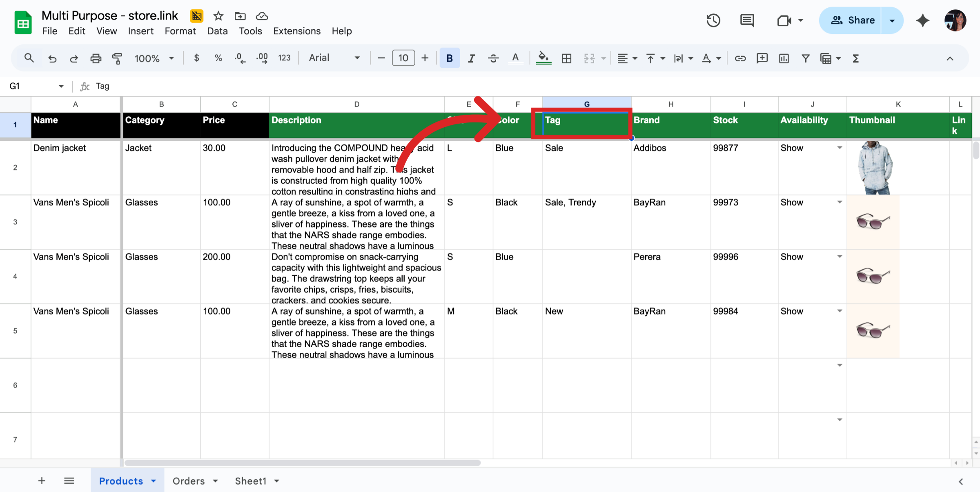Screen dimensions: 980x492
Task: Click the add new sheet plus button
Action: (42, 481)
